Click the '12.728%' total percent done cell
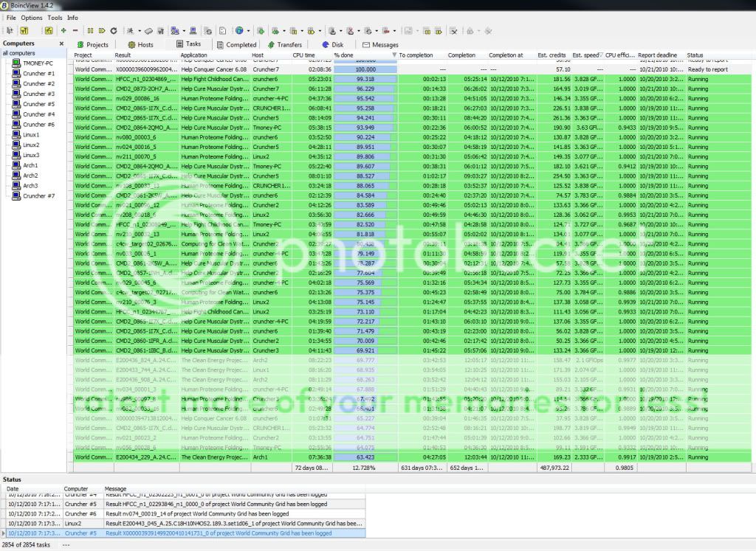The image size is (756, 551). tap(364, 468)
